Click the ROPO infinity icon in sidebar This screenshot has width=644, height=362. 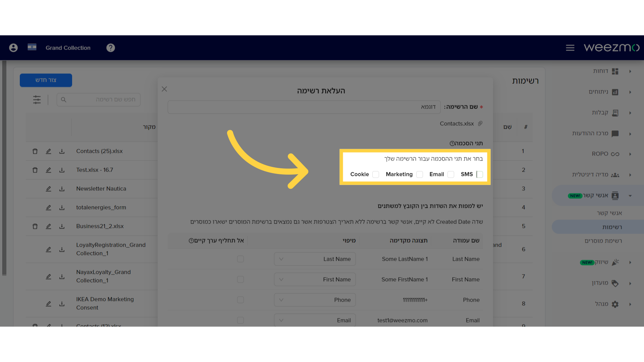[x=616, y=154]
